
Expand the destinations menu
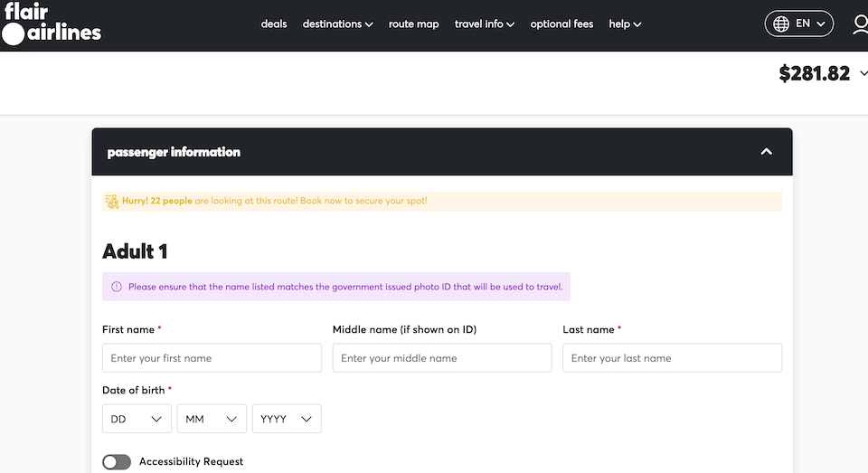(x=337, y=24)
